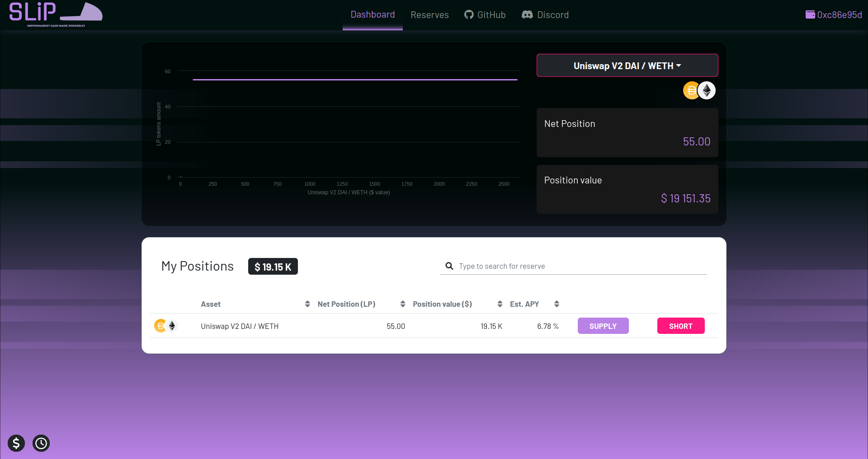Open the Reserves tab
The height and width of the screenshot is (459, 868).
coord(429,15)
